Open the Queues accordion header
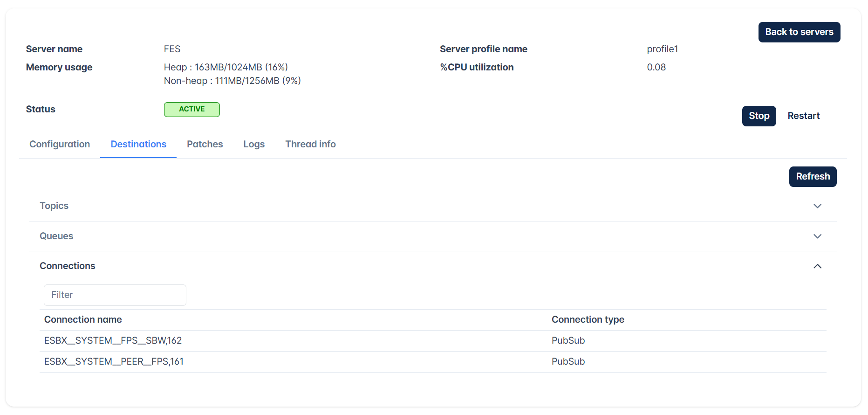 pyautogui.click(x=433, y=236)
